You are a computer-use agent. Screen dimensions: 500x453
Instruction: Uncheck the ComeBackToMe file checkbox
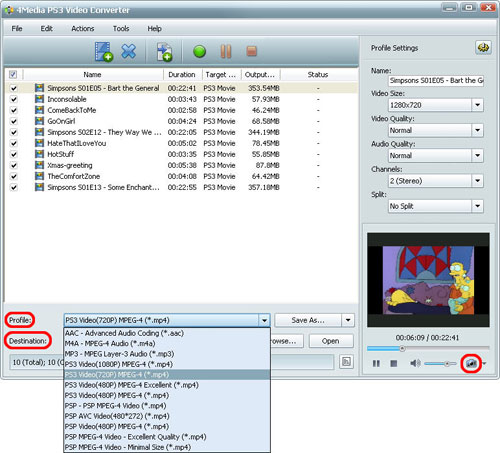[x=13, y=110]
